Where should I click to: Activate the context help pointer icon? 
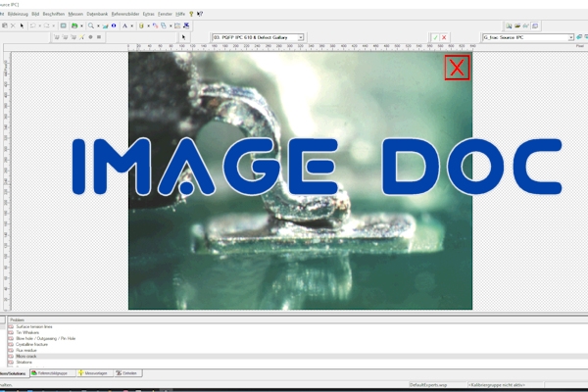[200, 14]
